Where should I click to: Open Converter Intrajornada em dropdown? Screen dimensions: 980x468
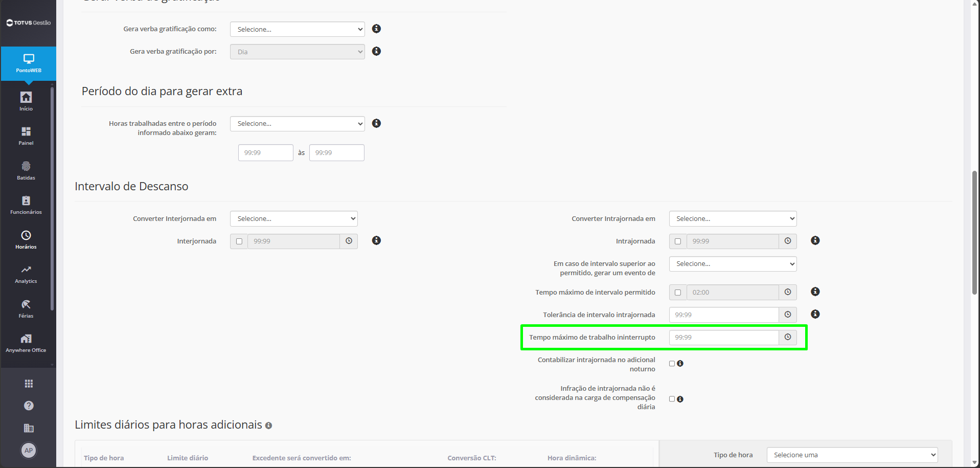(733, 218)
